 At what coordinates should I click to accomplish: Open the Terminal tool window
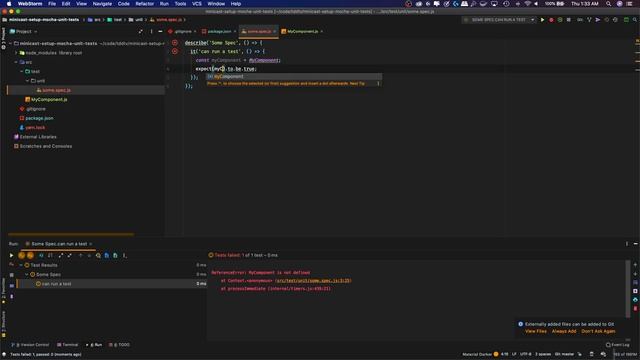[x=68, y=345]
